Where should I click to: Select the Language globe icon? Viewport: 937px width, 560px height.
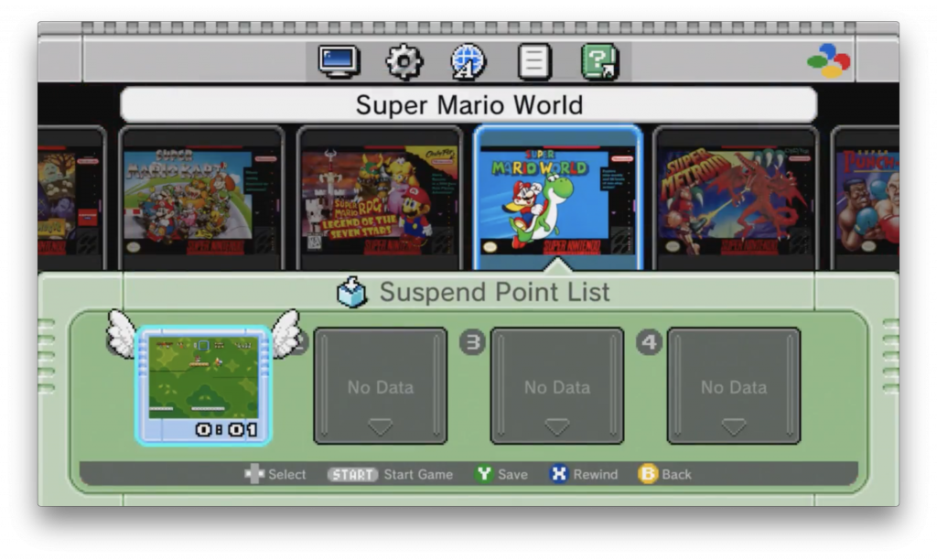468,62
